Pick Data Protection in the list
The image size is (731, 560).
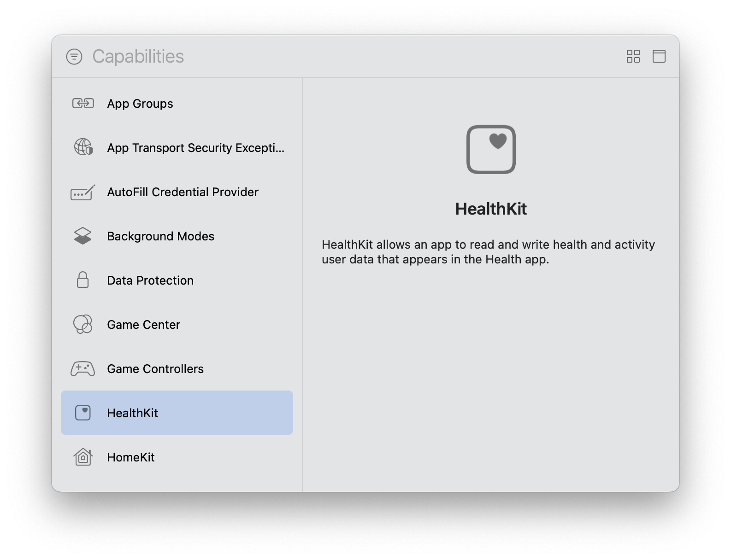[150, 280]
